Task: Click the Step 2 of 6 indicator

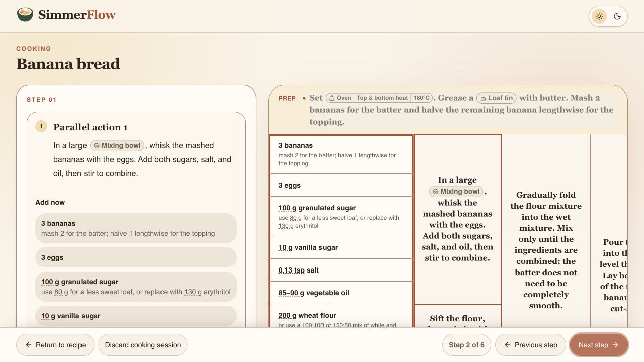Action: (x=466, y=345)
